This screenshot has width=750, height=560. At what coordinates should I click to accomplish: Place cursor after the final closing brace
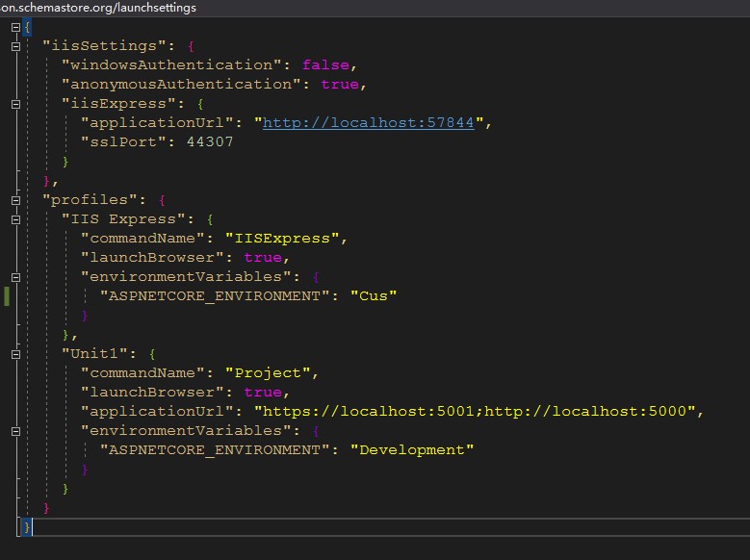[32, 527]
